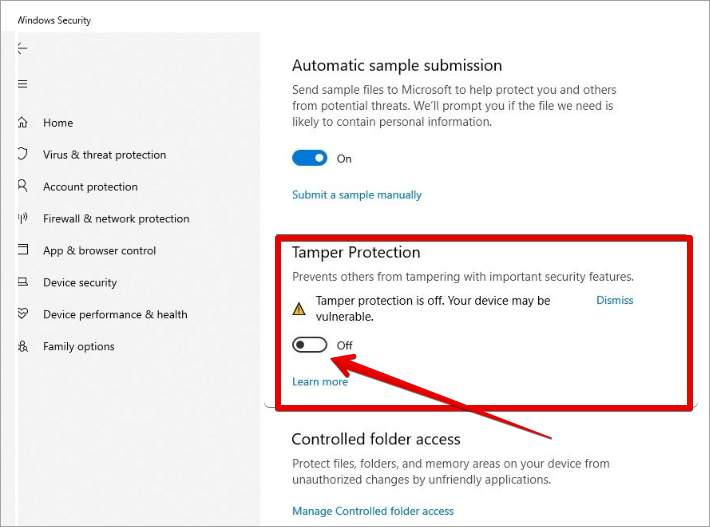Click Submit a sample manually link
Screen dimensions: 710x527
click(x=357, y=195)
